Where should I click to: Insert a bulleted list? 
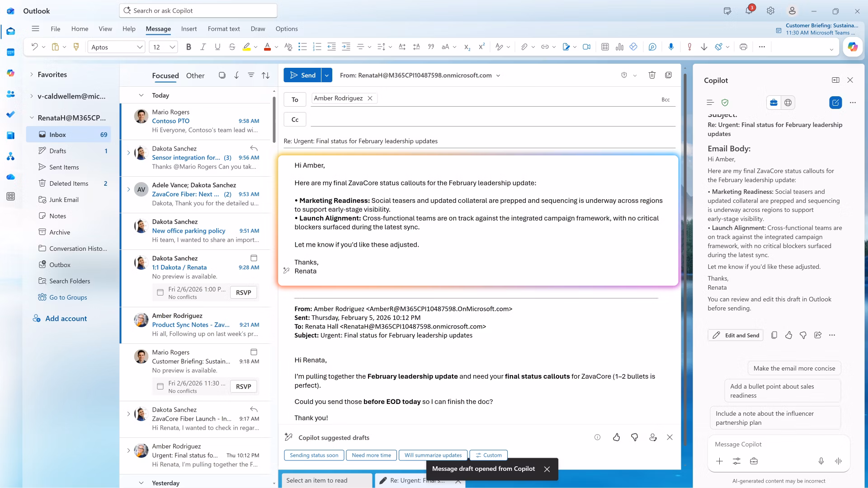(302, 47)
